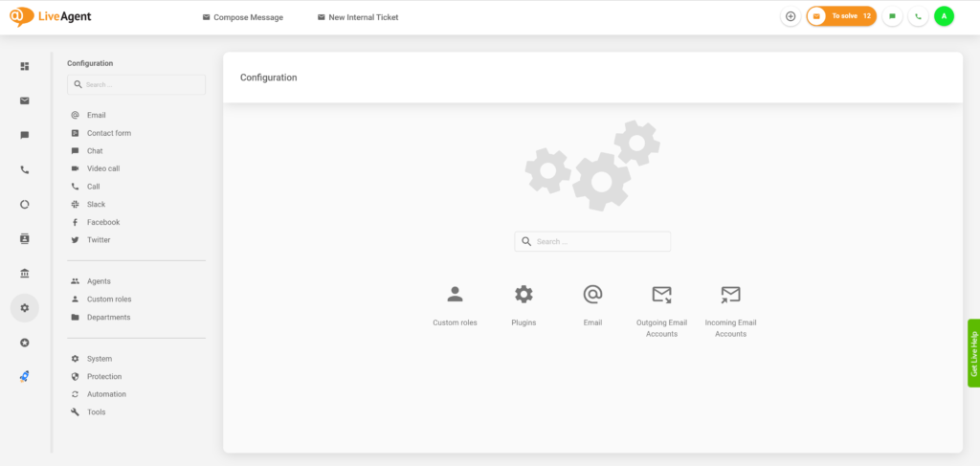
Task: Click the orange 'To solve' button
Action: (841, 16)
